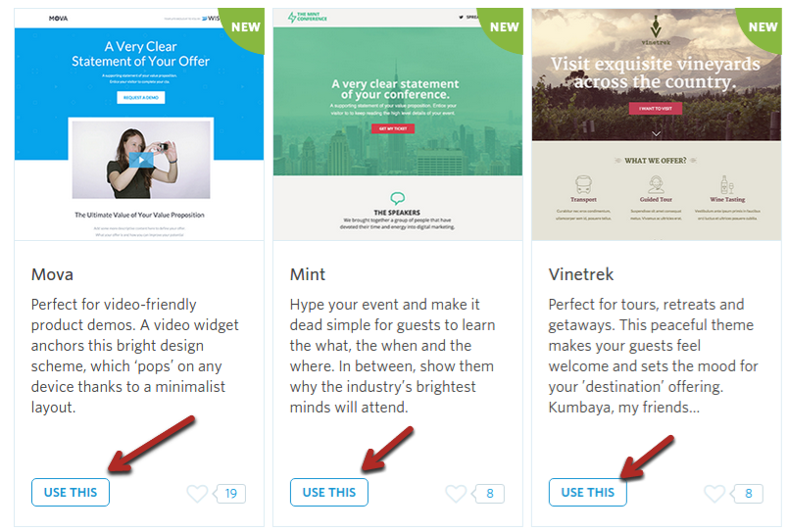Click the Guided Tour icon in Vinetrek preview
The width and height of the screenshot is (788, 532).
click(656, 184)
